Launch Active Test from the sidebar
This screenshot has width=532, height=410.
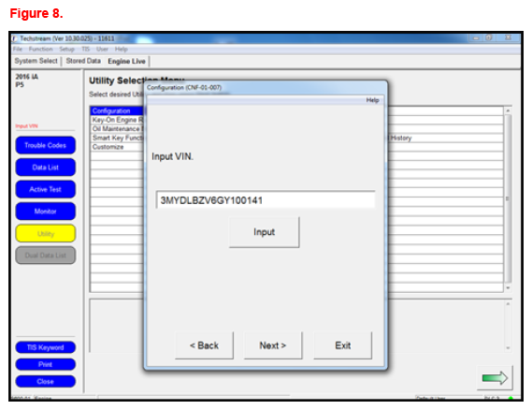pyautogui.click(x=46, y=189)
